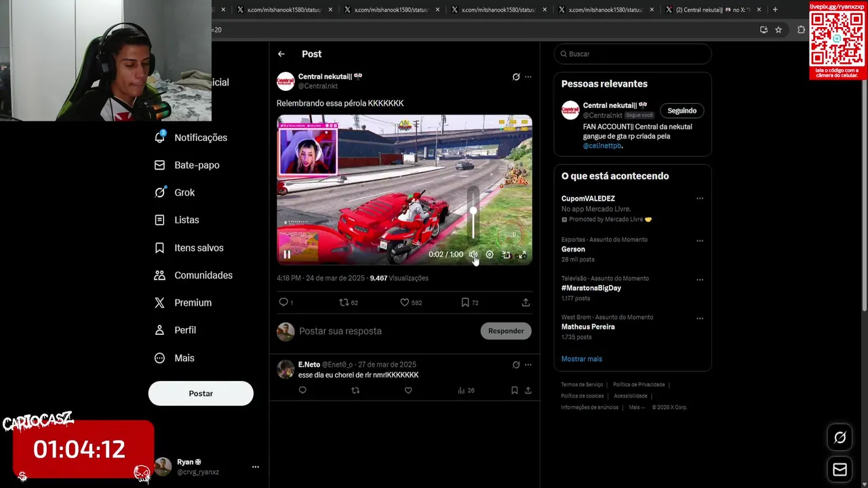Open Termos de Serviço link

tap(582, 385)
